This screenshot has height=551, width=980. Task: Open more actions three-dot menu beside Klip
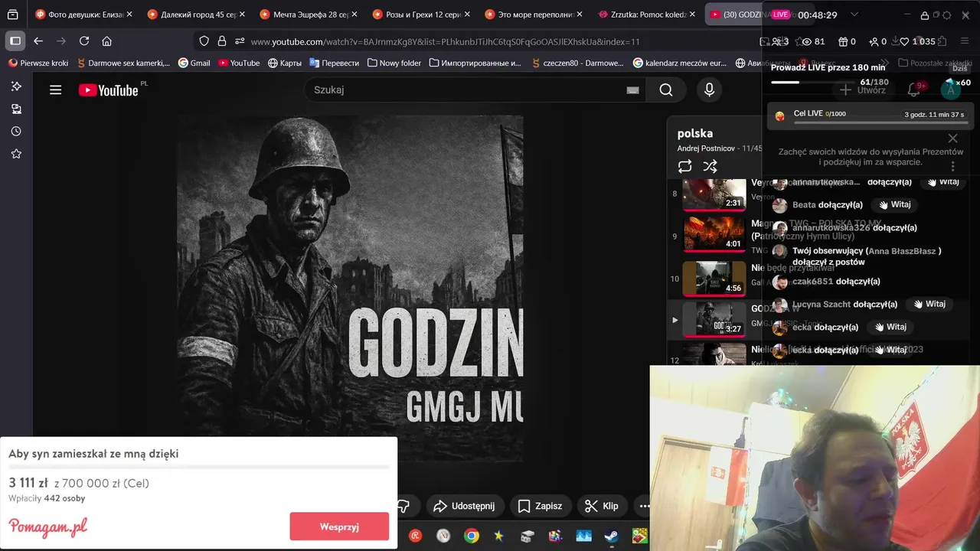(643, 506)
